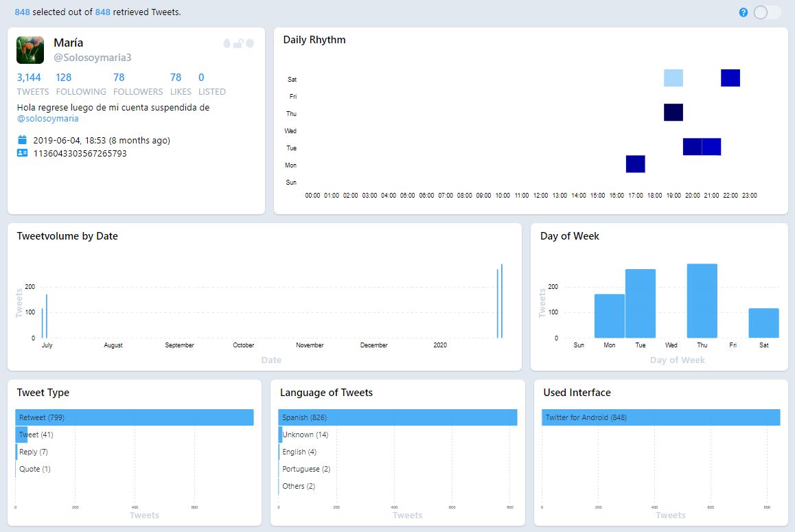This screenshot has width=795, height=532.
Task: Click the Tweet (41) bar
Action: pos(21,435)
